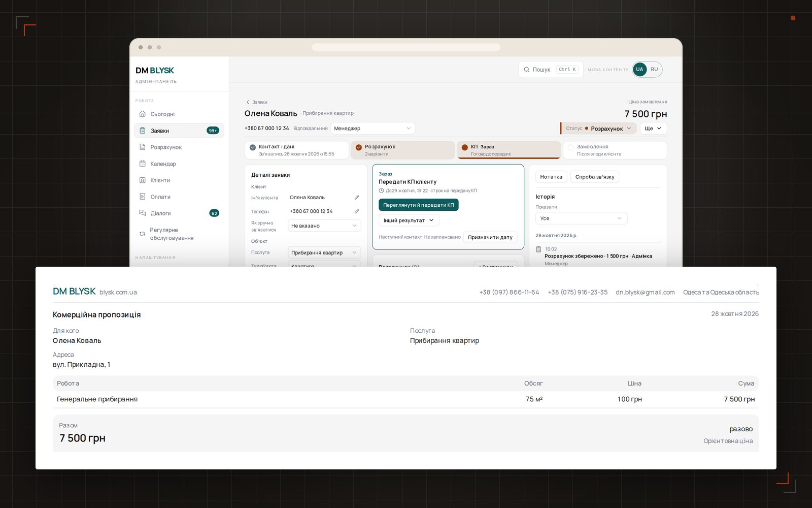Click the Діалоги chat bubble icon
This screenshot has height=508, width=812.
tap(143, 213)
